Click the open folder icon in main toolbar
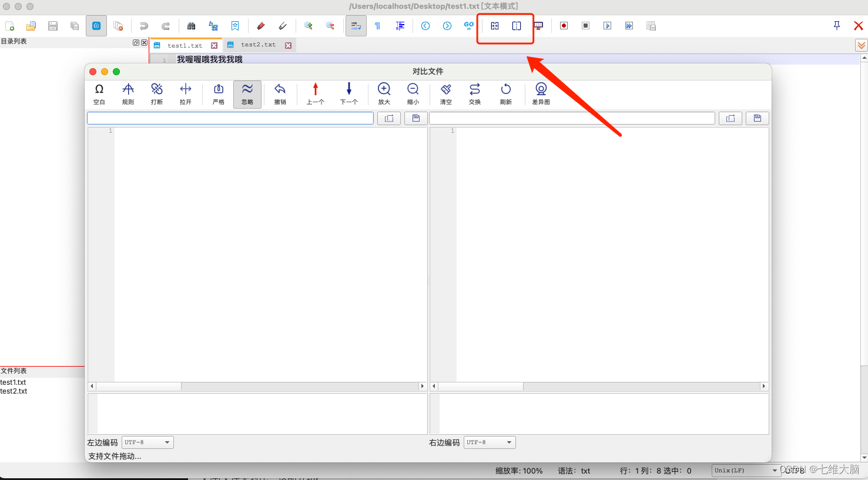The image size is (868, 480). tap(31, 26)
